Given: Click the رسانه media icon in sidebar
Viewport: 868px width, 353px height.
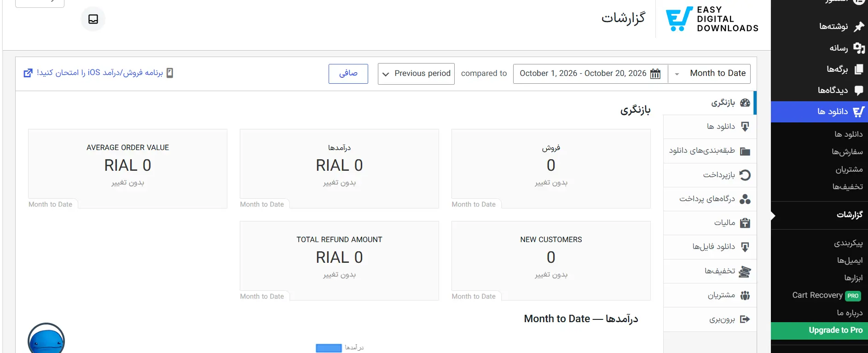Looking at the screenshot, I should (859, 48).
